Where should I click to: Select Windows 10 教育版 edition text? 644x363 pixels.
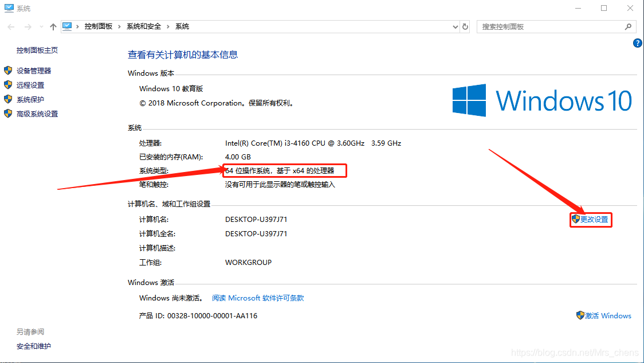171,89
